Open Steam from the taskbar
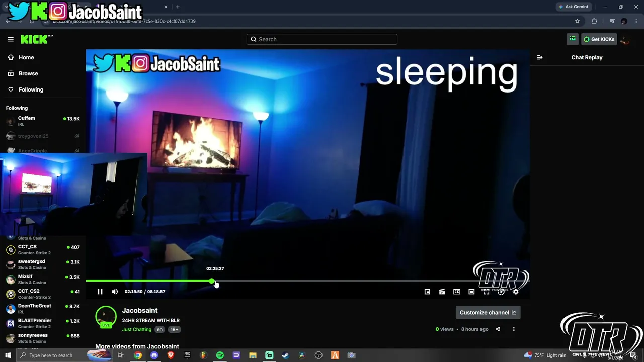Viewport: 644px width, 362px height. 285,355
